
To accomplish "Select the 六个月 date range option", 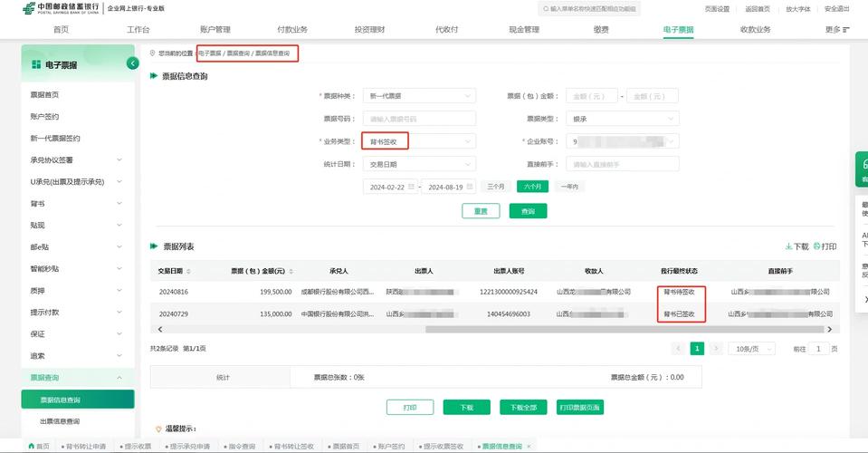I will (532, 187).
